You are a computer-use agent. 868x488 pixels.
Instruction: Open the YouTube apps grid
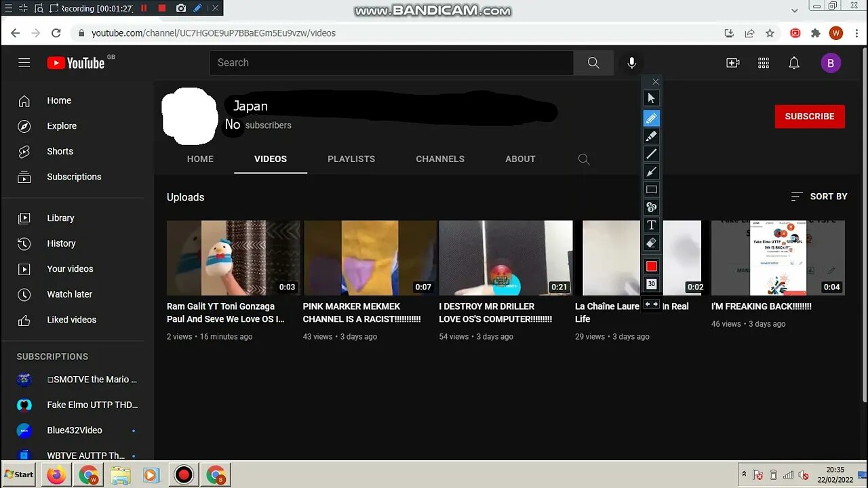coord(764,63)
